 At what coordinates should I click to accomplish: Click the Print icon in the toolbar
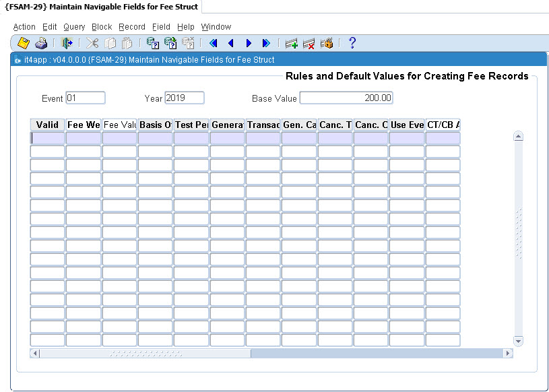point(41,43)
